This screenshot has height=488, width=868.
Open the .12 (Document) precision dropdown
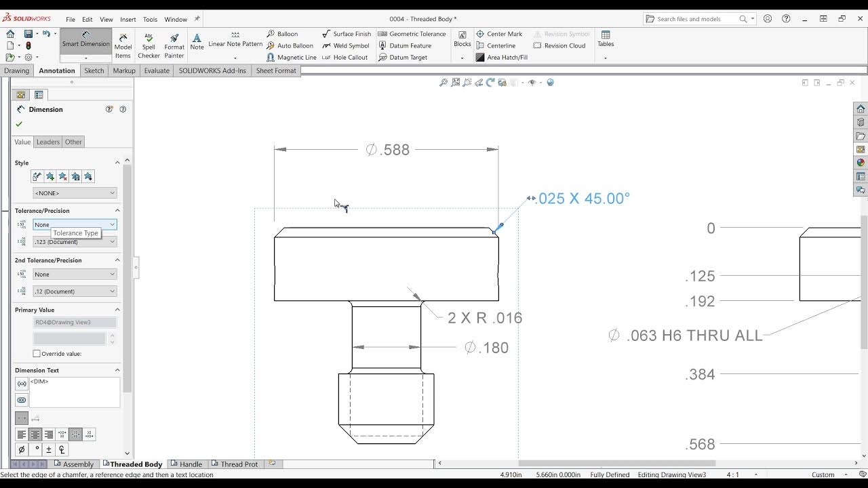tap(75, 291)
